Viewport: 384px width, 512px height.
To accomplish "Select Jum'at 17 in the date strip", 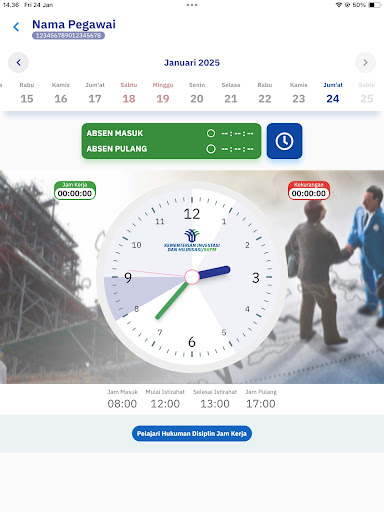I will [x=95, y=93].
